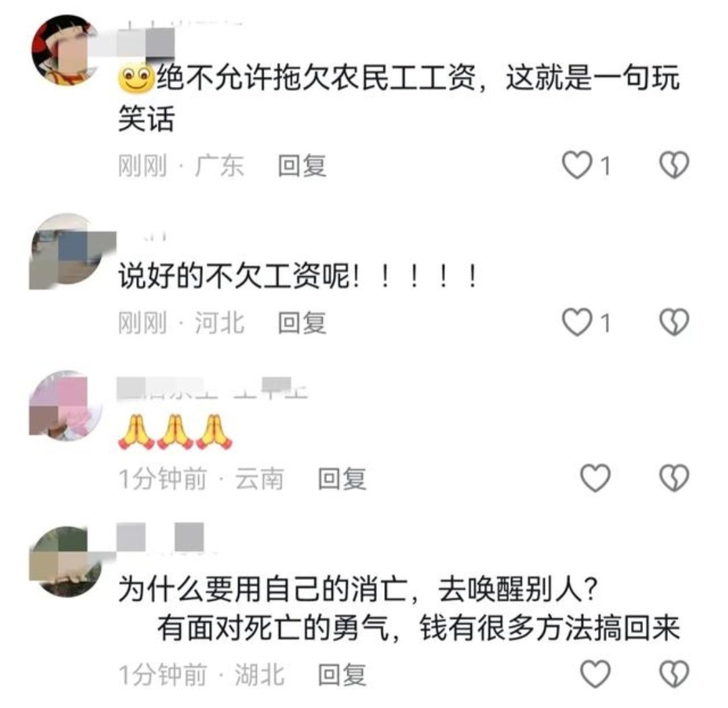Open the first commenter's cartoon avatar
Screen dimensions: 728x708
(x=66, y=50)
